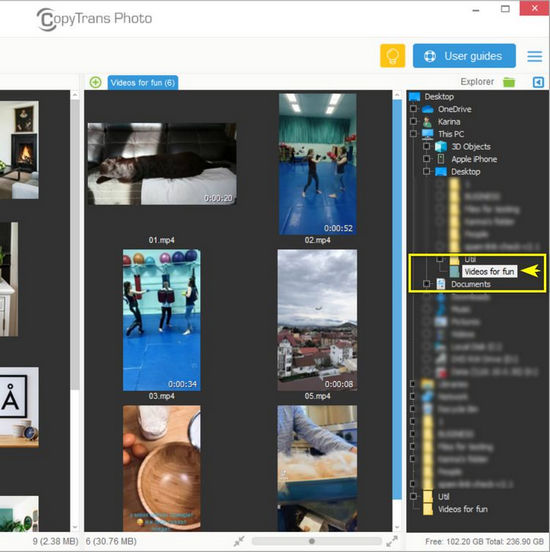Click the yellow lightbulb tips icon
550x552 pixels.
pos(392,56)
